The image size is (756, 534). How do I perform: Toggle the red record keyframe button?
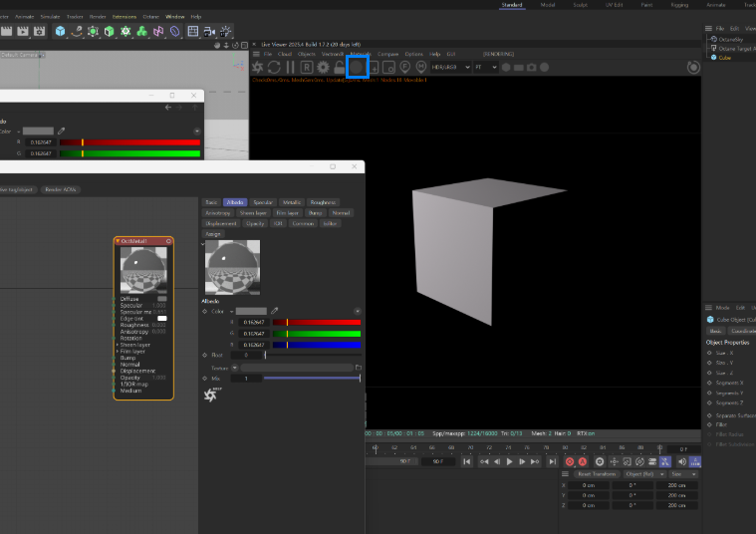tap(570, 462)
